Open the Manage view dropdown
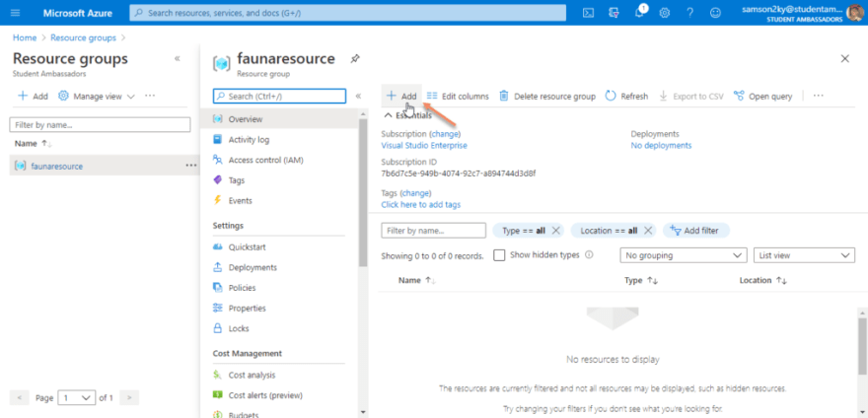This screenshot has width=868, height=418. [x=97, y=96]
